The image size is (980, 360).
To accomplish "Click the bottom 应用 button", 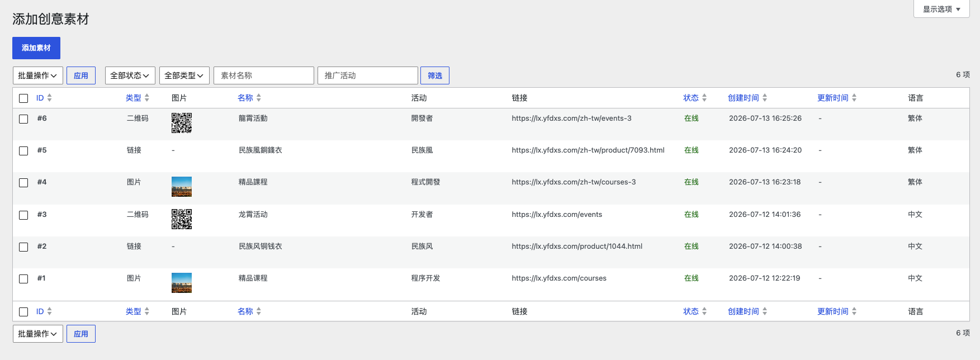I will point(81,334).
